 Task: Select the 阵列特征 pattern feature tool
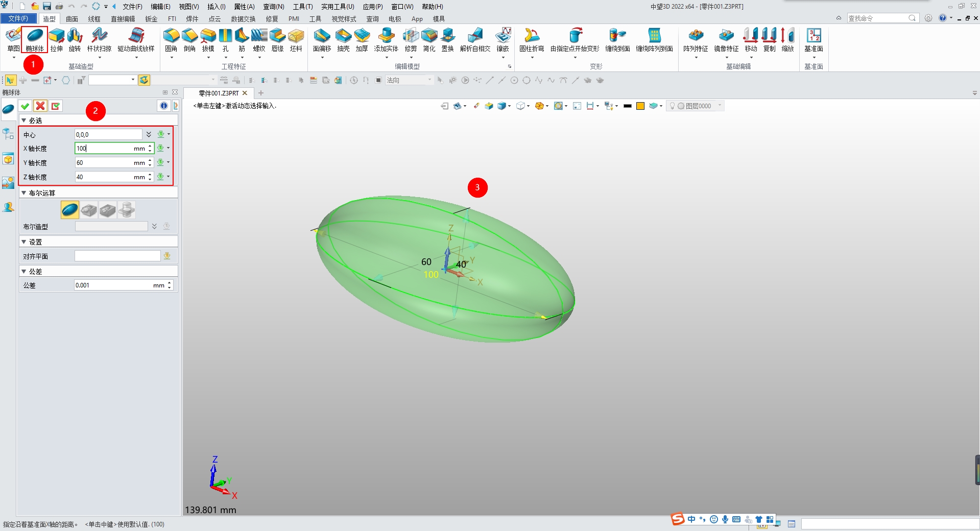tap(696, 40)
